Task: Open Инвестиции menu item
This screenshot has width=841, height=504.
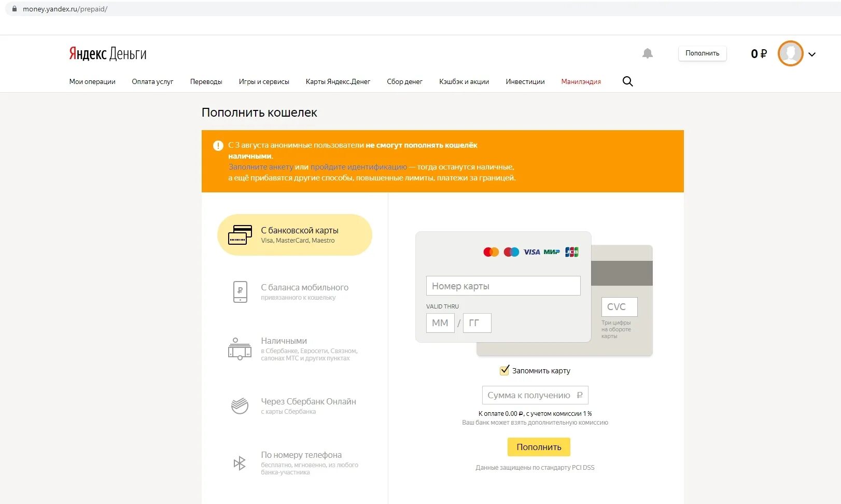Action: pos(525,81)
